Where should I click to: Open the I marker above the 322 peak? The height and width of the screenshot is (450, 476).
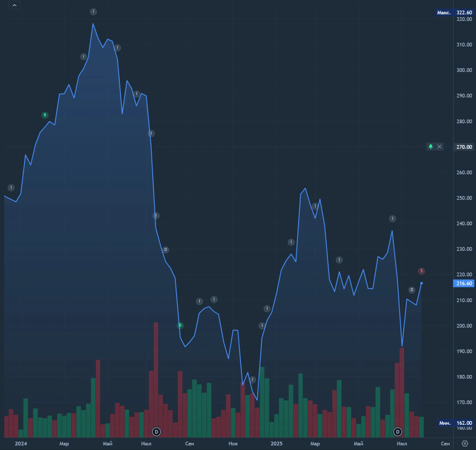pyautogui.click(x=93, y=12)
